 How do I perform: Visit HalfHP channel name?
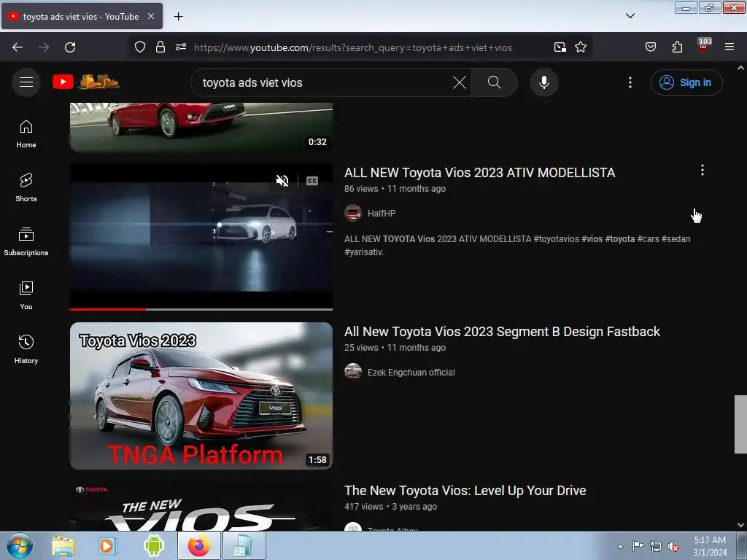382,214
